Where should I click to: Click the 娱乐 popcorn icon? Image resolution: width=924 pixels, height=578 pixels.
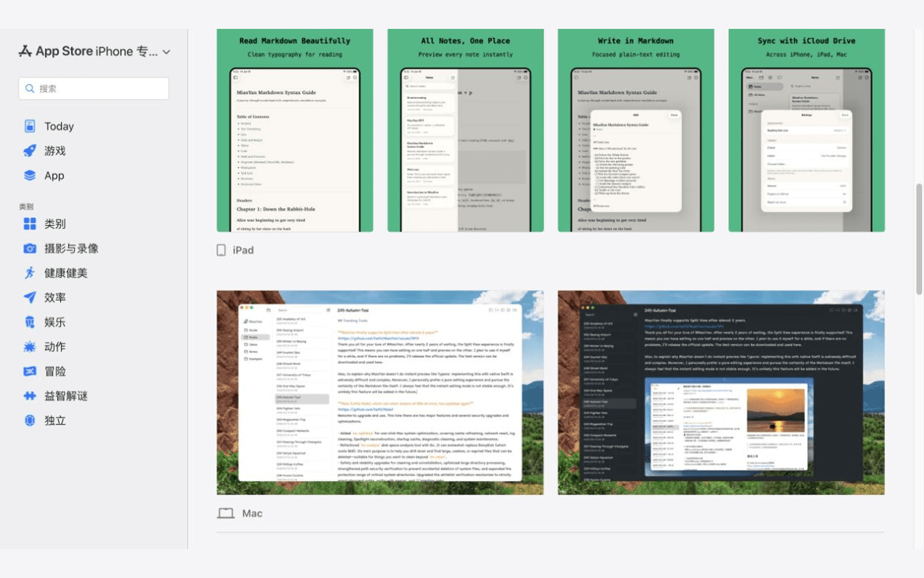tap(30, 322)
